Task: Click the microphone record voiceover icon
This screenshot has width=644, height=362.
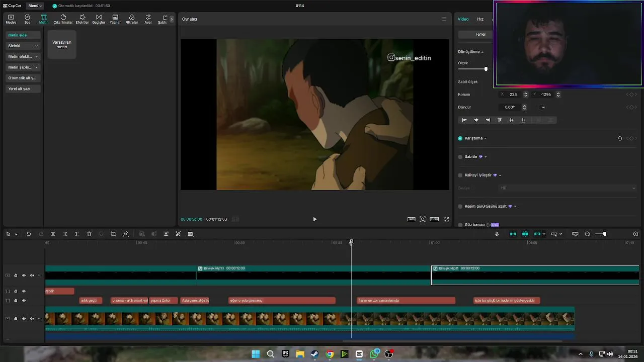Action: (497, 234)
